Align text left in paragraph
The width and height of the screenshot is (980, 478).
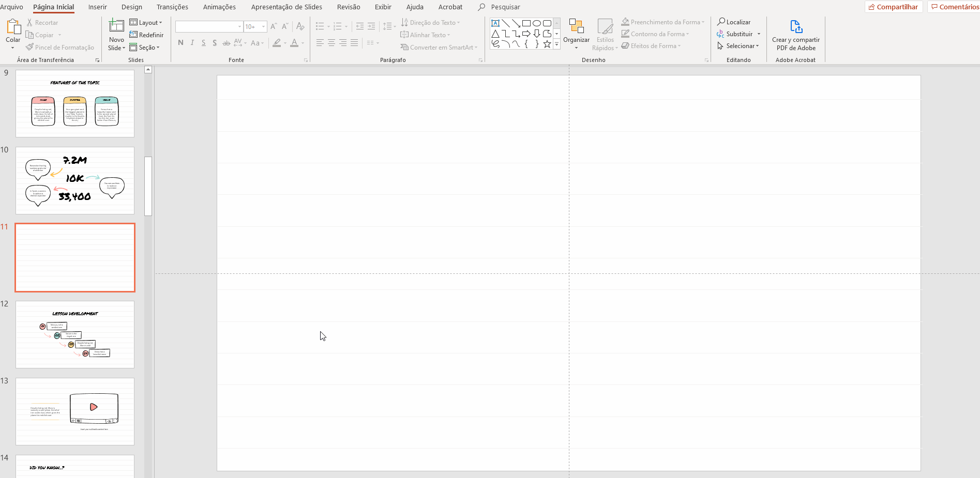click(320, 43)
